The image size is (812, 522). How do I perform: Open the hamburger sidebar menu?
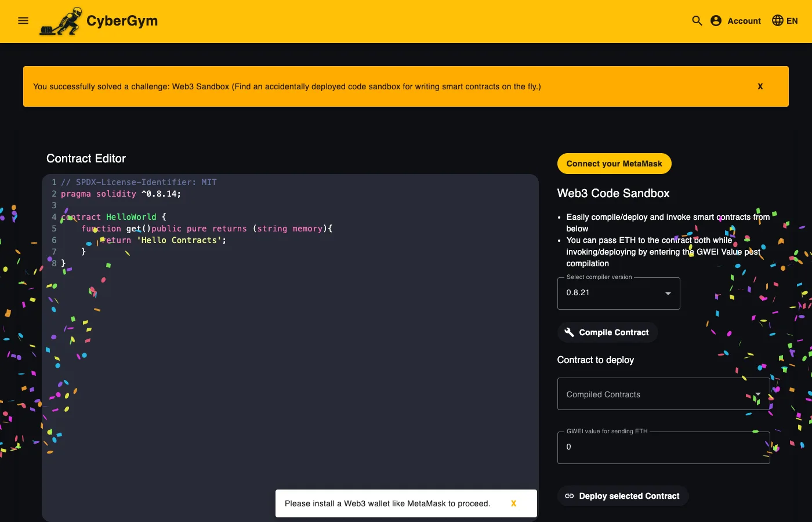tap(23, 21)
